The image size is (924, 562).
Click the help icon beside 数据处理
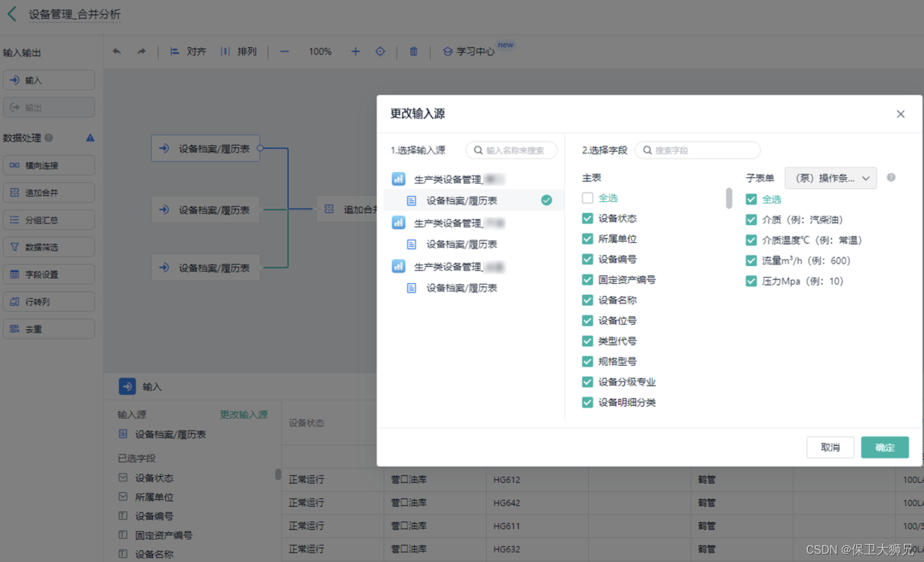48,137
